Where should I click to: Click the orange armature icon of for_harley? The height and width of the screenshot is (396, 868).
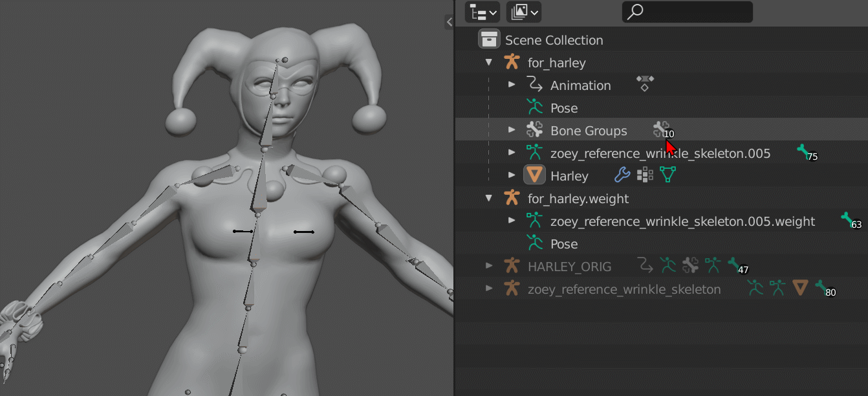coord(512,62)
